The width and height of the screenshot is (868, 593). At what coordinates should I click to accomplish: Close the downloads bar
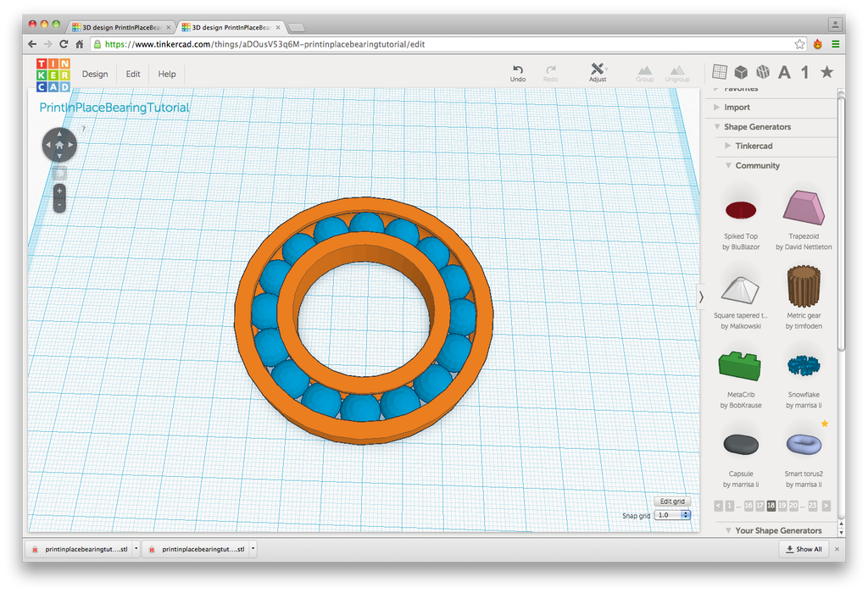[837, 549]
